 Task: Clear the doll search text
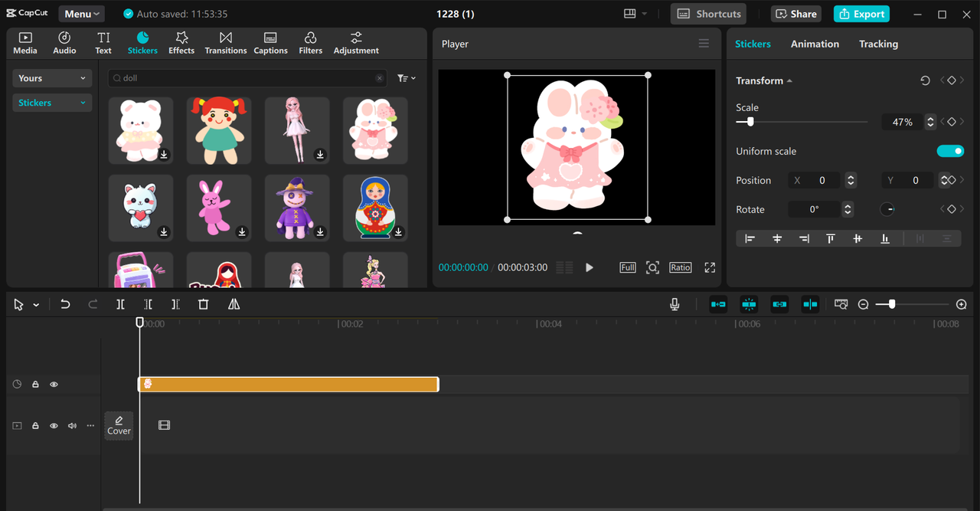[379, 78]
